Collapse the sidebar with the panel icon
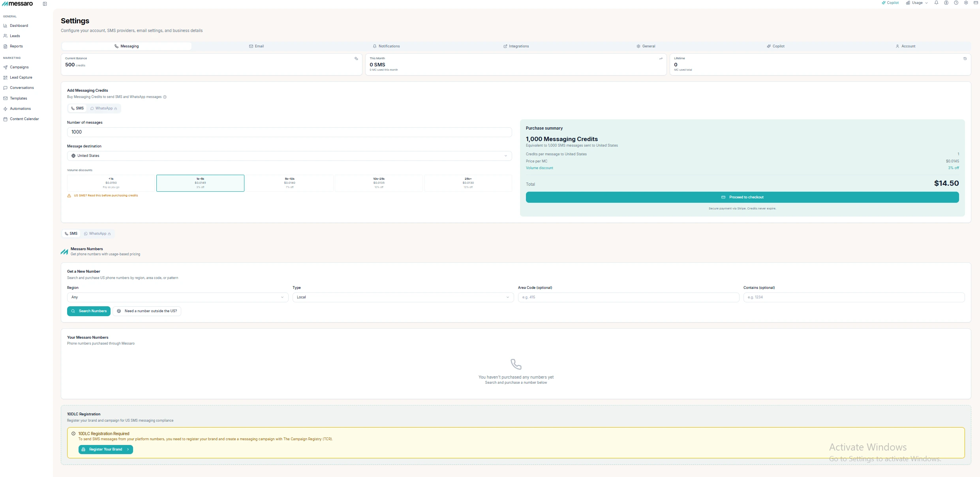980x477 pixels. pos(45,4)
